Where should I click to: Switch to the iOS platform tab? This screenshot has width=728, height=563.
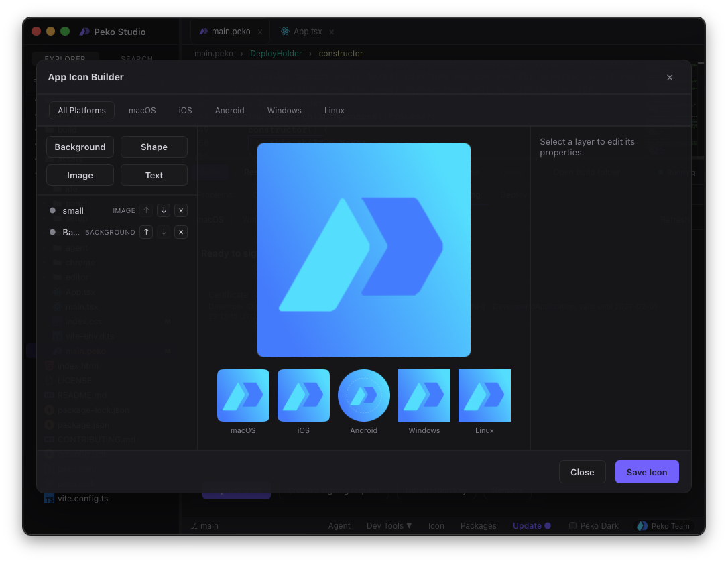click(185, 111)
